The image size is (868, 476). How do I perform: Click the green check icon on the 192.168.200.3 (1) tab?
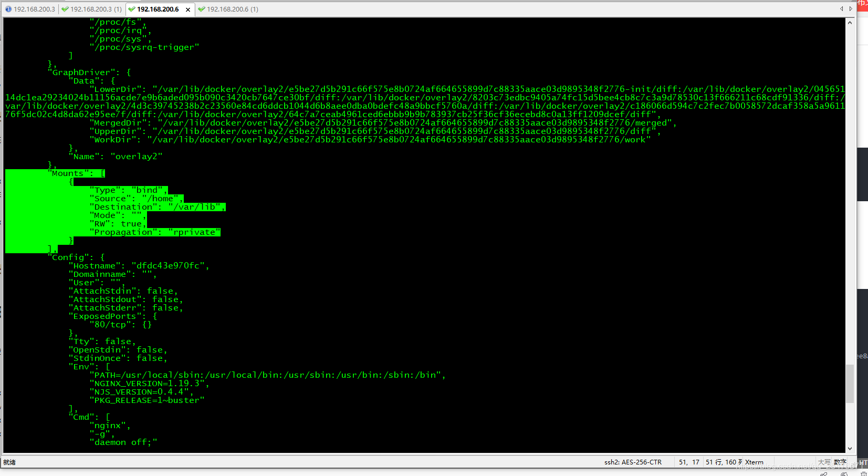click(x=65, y=9)
